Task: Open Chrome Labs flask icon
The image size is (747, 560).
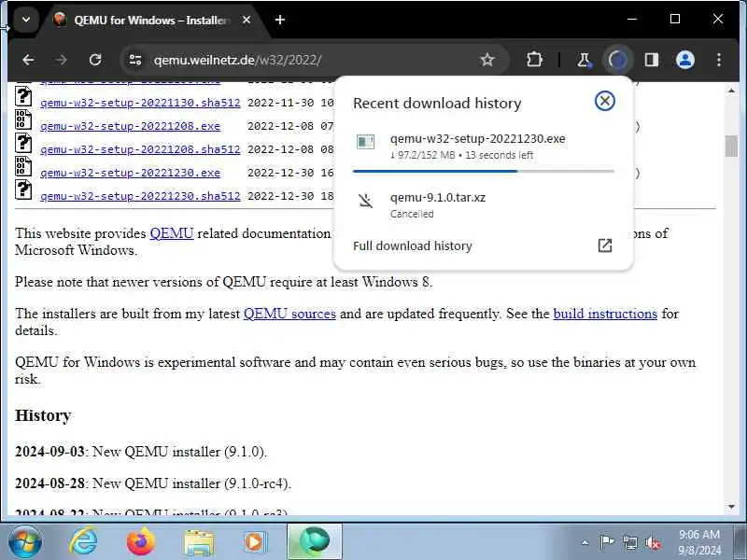Action: 584,60
